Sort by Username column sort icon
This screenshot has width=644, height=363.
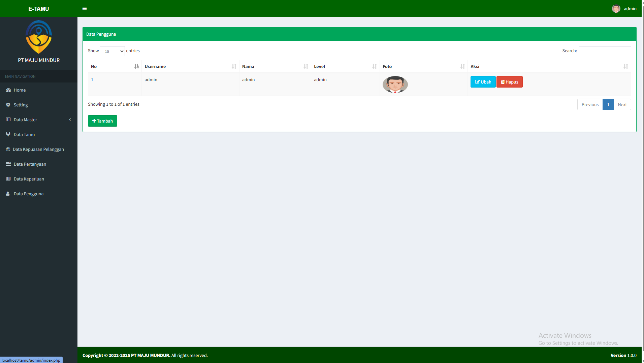coord(234,66)
